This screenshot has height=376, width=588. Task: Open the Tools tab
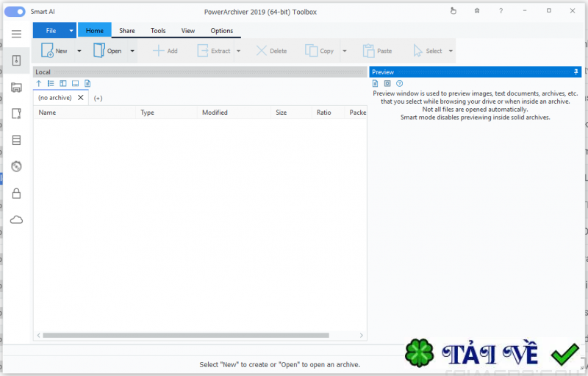coord(158,31)
